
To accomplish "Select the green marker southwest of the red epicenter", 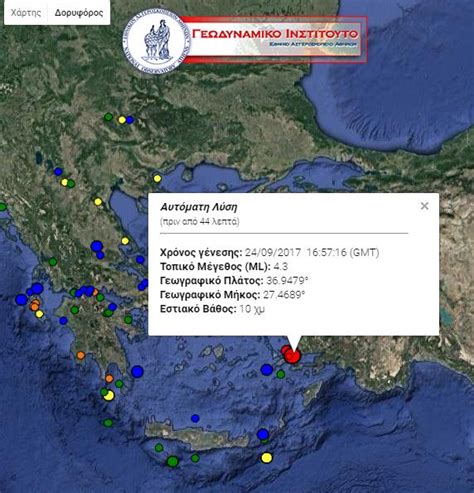I will [281, 374].
